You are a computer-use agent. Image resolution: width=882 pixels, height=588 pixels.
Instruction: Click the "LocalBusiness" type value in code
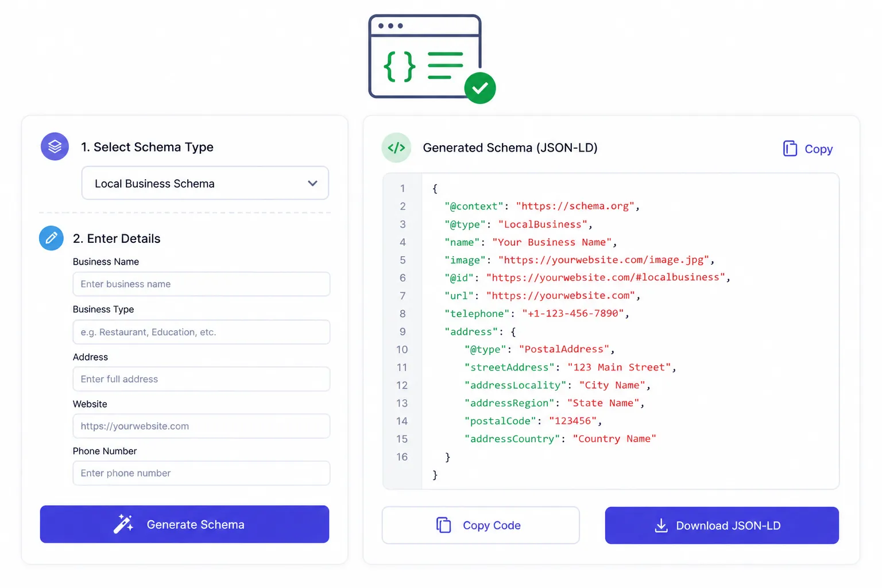(543, 224)
